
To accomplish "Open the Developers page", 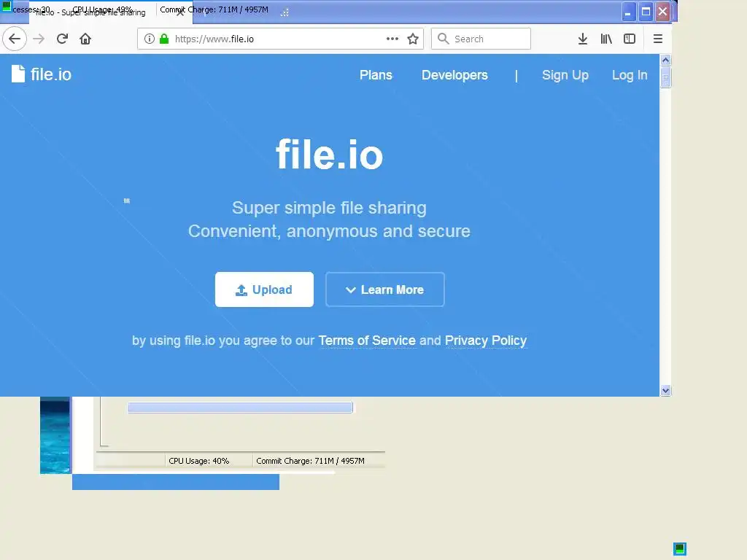I will tap(454, 75).
